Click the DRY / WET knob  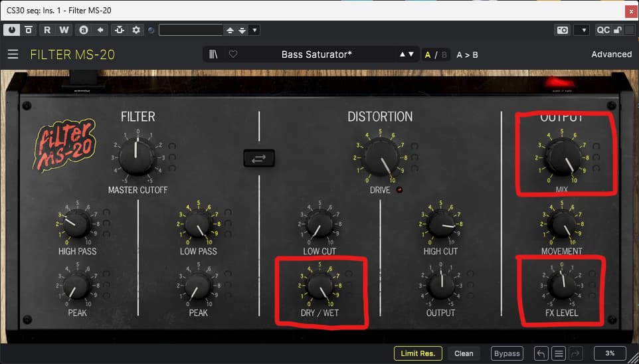pos(320,286)
